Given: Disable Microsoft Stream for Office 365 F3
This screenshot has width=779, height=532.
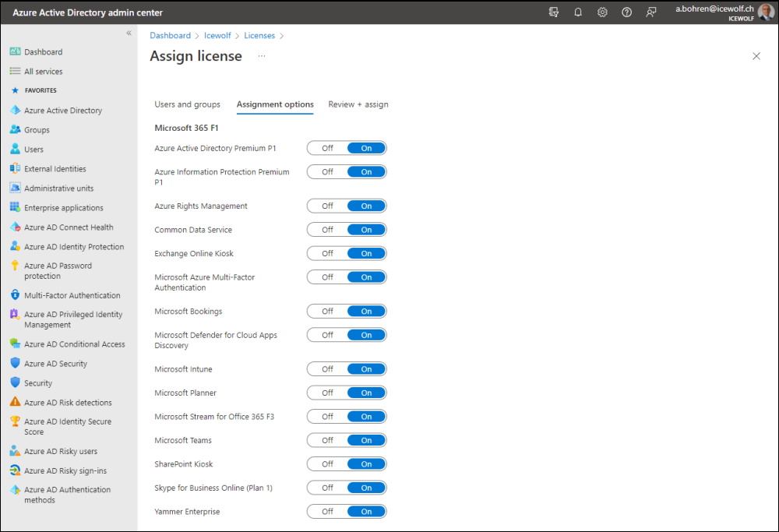Looking at the screenshot, I should pos(327,417).
